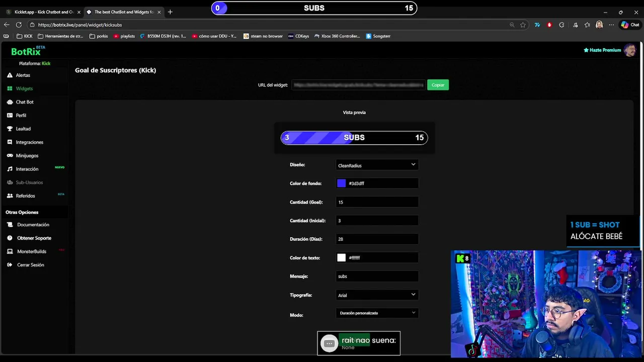This screenshot has width=644, height=362.
Task: Expand the Diseño dropdown CleanRadius
Action: point(377,165)
